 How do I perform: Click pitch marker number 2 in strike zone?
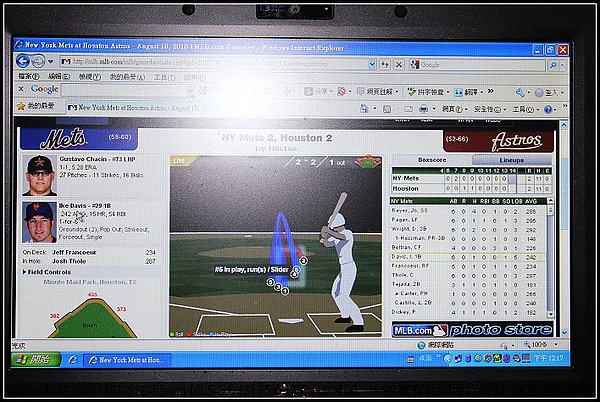pos(303,261)
